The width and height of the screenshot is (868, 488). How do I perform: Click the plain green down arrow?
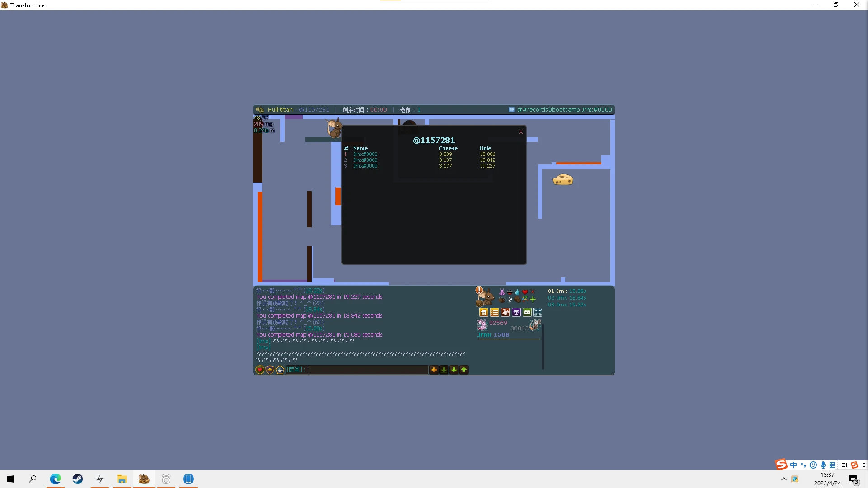pos(454,370)
